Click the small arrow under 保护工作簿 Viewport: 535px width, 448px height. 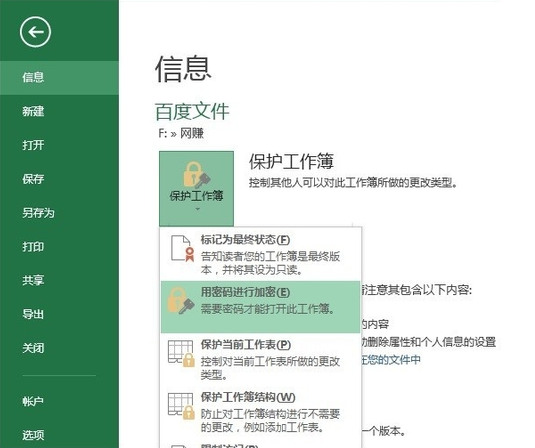click(x=198, y=209)
